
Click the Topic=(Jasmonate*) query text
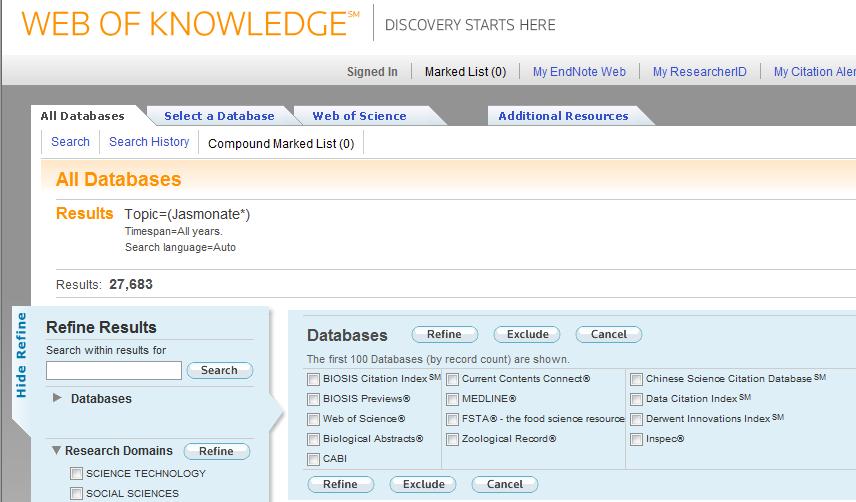187,214
